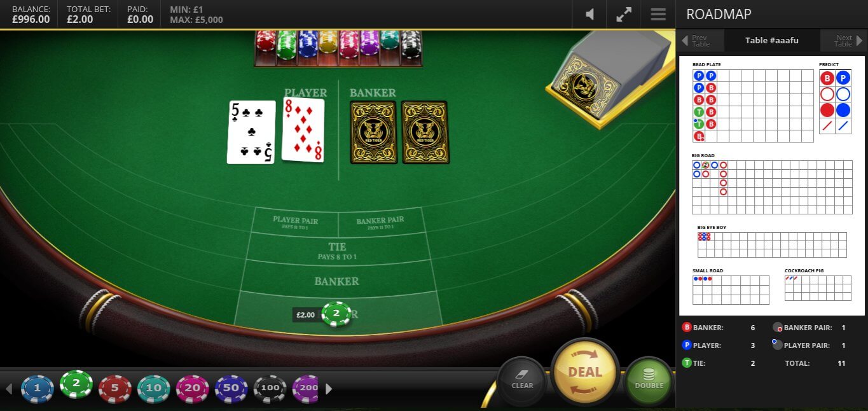Place a bet on the Tie area
Screen dimensions: 868x411
pos(337,251)
